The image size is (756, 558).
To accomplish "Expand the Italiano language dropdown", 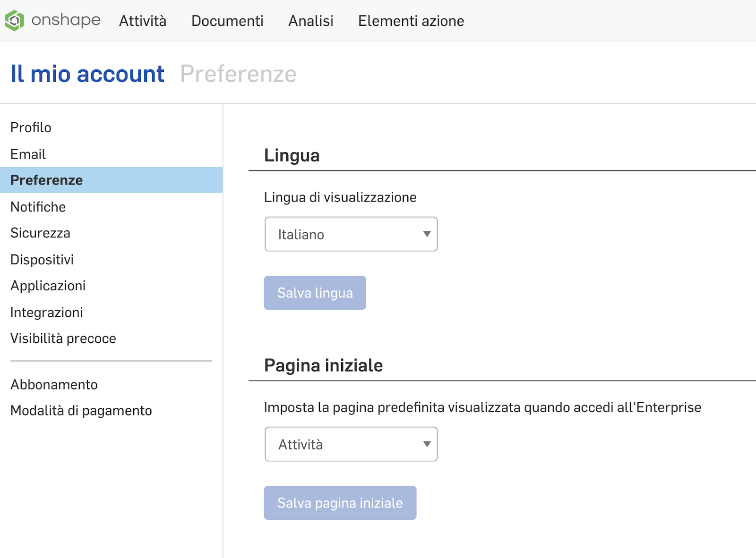I will tap(351, 234).
